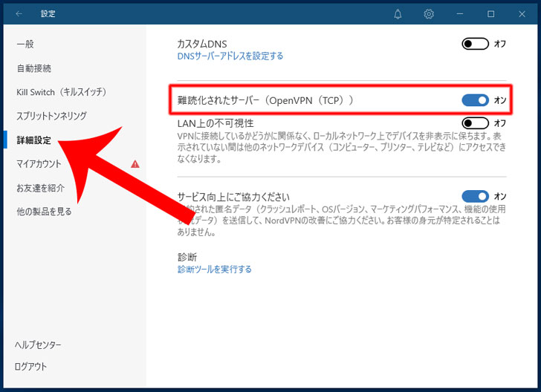Maximize the NordVPN window
The height and width of the screenshot is (392, 541).
491,14
